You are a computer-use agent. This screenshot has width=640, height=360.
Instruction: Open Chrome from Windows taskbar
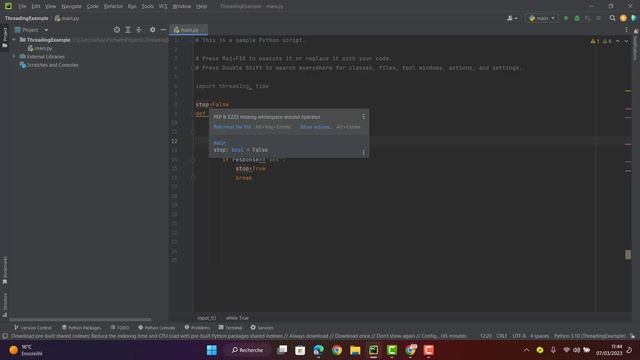coord(337,350)
